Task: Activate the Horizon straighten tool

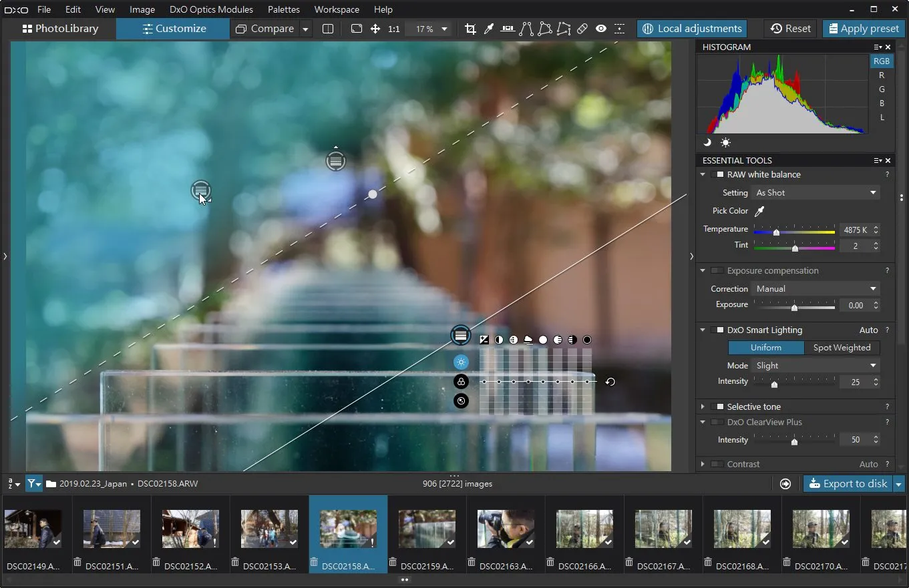Action: pos(508,29)
